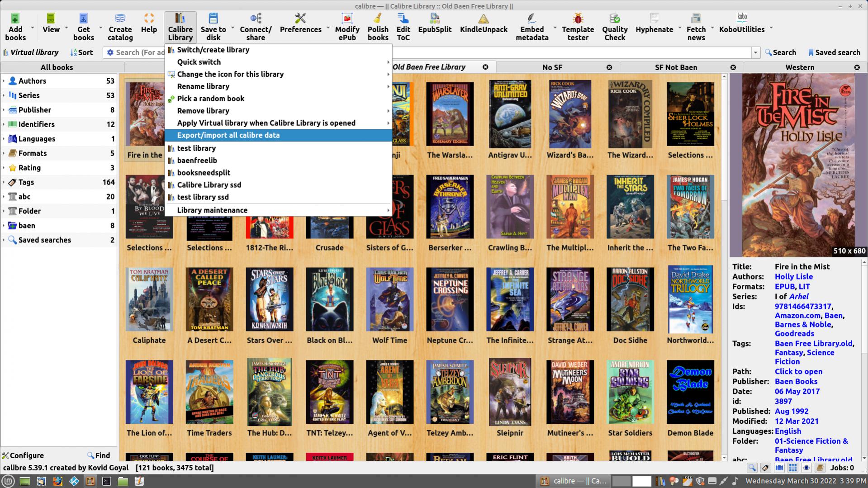Click the Polish books broom icon
868x488 pixels.
[x=378, y=19]
